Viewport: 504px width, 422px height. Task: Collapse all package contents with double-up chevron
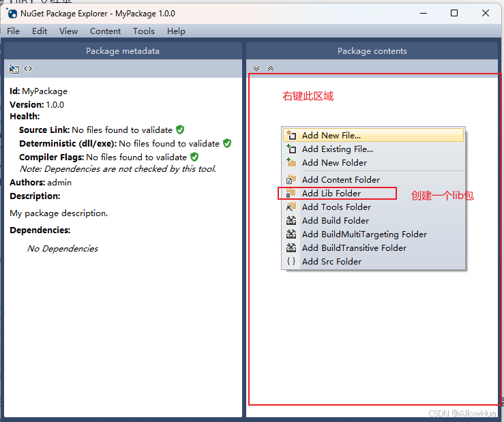click(271, 68)
